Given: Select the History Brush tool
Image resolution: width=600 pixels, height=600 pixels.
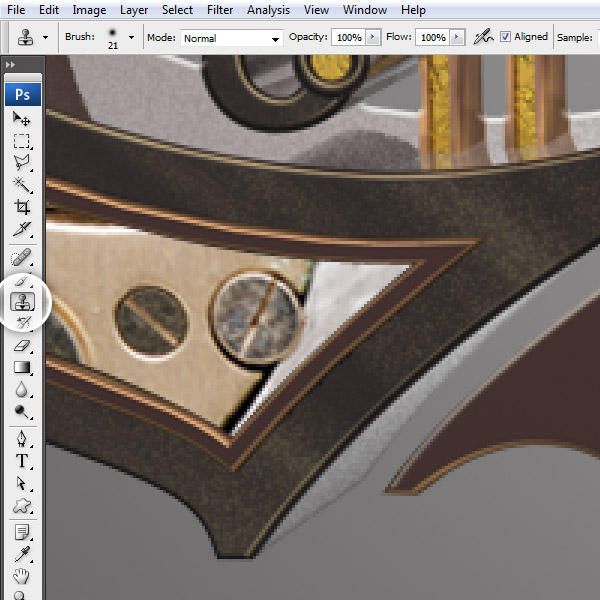Looking at the screenshot, I should tap(23, 323).
